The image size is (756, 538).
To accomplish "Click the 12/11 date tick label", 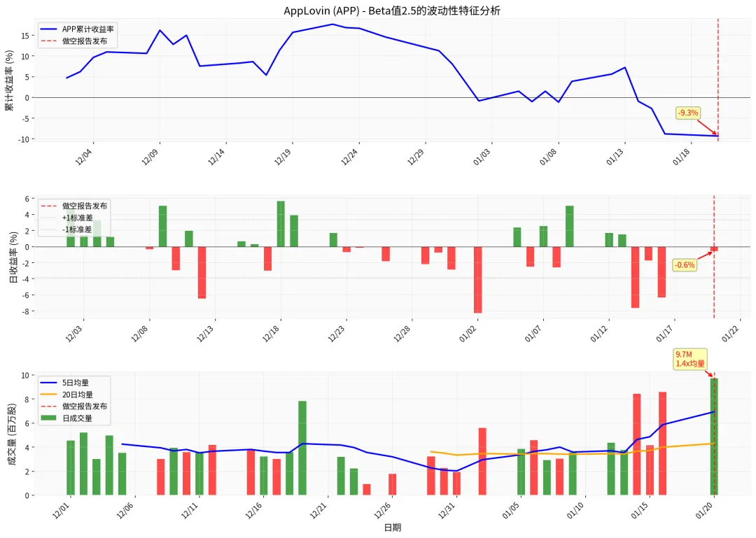I will point(190,511).
